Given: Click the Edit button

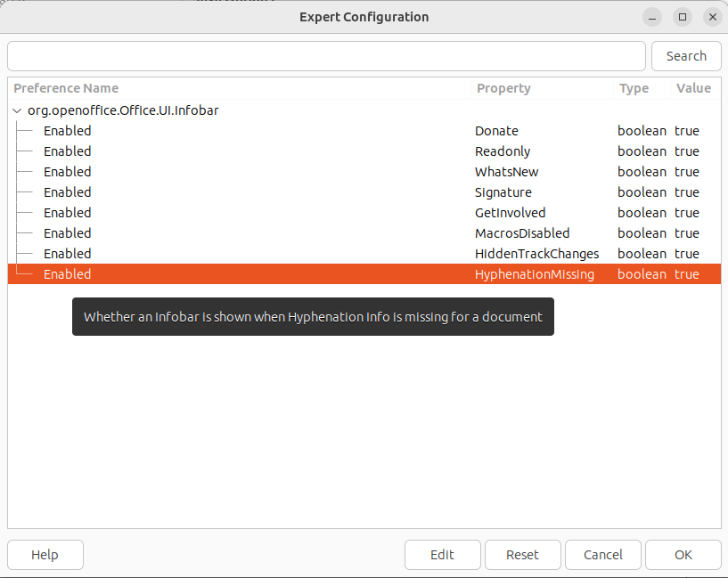Looking at the screenshot, I should click(442, 555).
